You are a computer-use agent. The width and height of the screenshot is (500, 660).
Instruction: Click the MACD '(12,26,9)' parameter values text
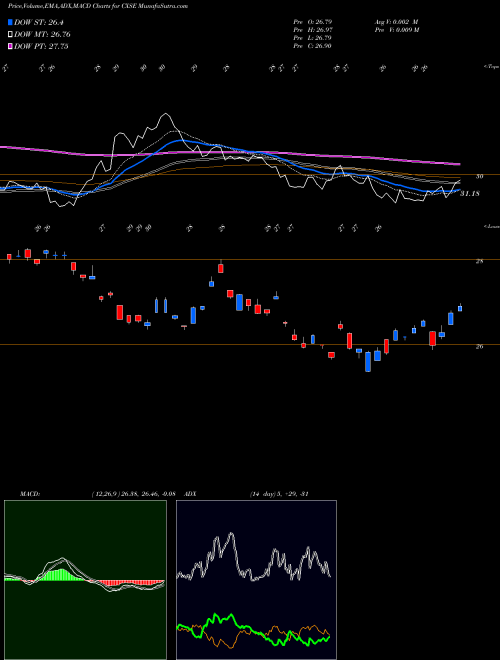pyautogui.click(x=133, y=494)
